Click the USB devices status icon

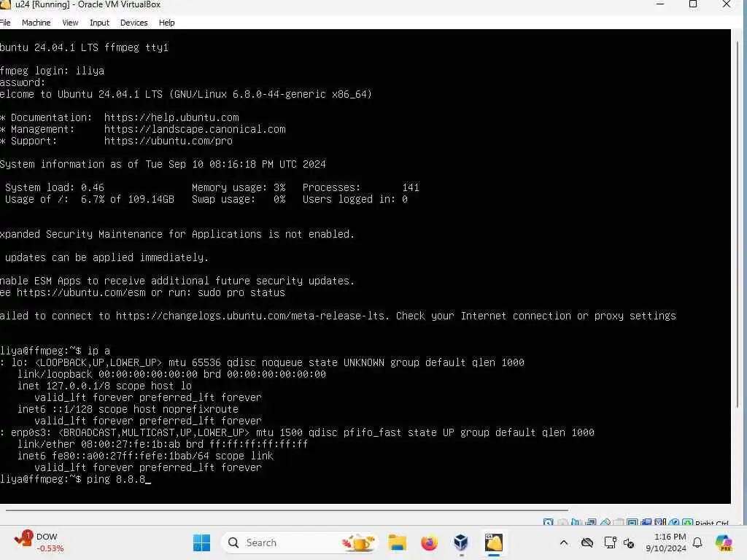tap(605, 522)
